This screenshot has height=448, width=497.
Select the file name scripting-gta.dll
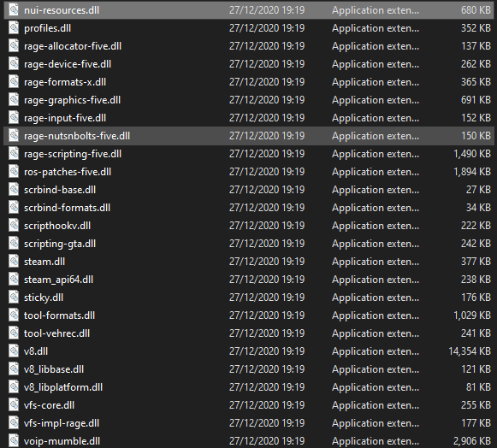coord(60,244)
